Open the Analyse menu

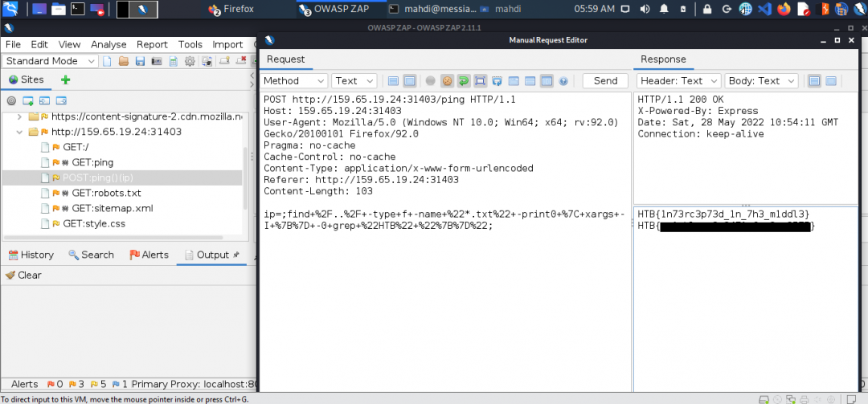pos(108,44)
